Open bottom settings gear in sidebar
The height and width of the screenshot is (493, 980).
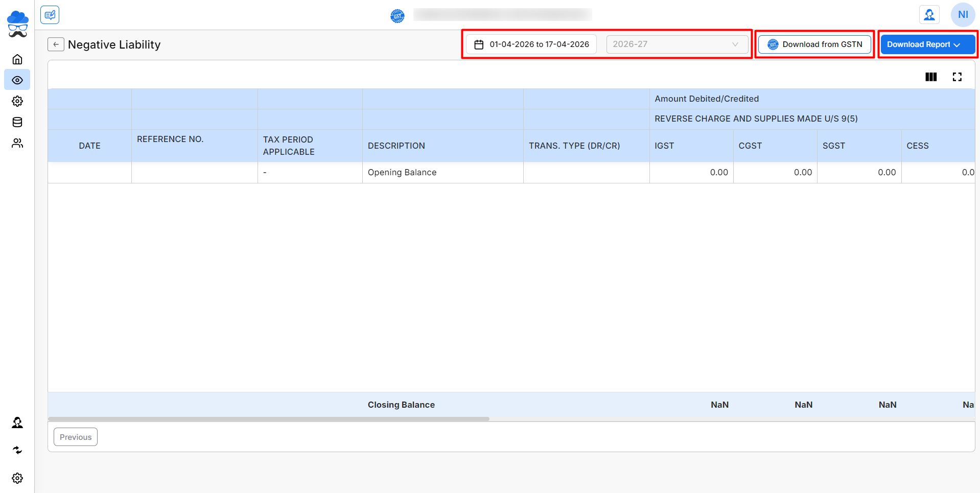click(17, 478)
